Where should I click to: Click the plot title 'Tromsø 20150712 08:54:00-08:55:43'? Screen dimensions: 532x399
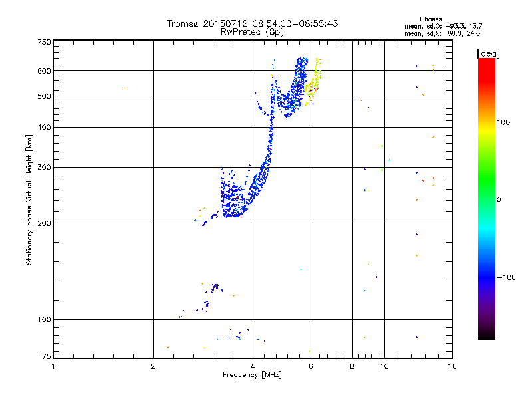pos(252,23)
